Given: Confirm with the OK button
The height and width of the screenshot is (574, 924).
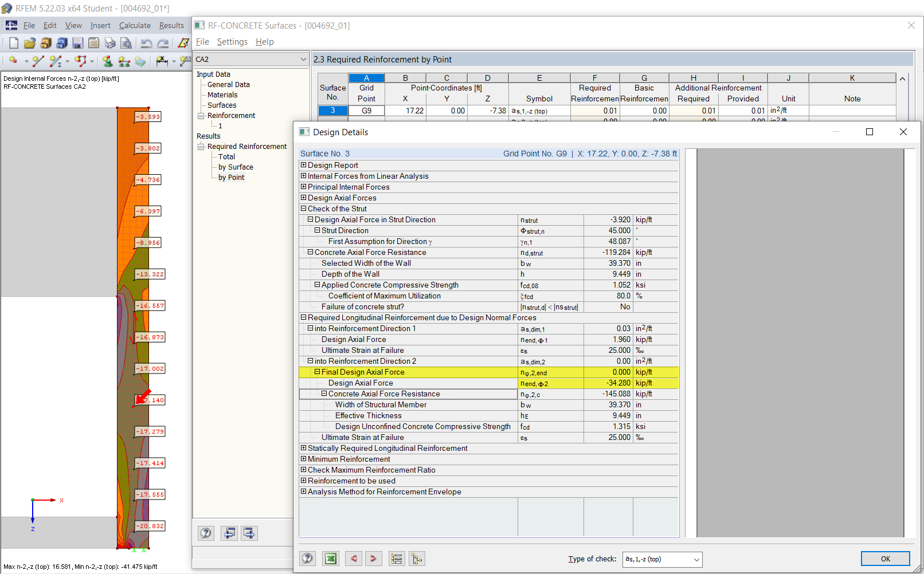Looking at the screenshot, I should click(885, 558).
